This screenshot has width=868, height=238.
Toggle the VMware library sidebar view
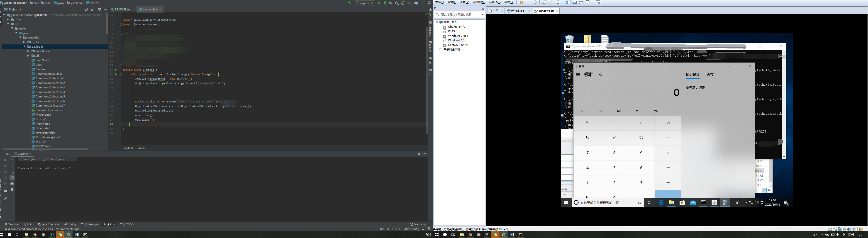(568, 2)
